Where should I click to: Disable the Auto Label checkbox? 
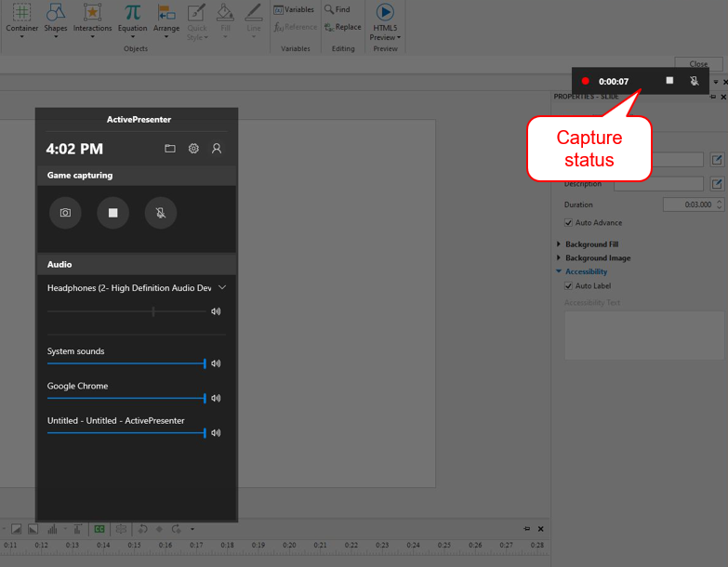569,286
